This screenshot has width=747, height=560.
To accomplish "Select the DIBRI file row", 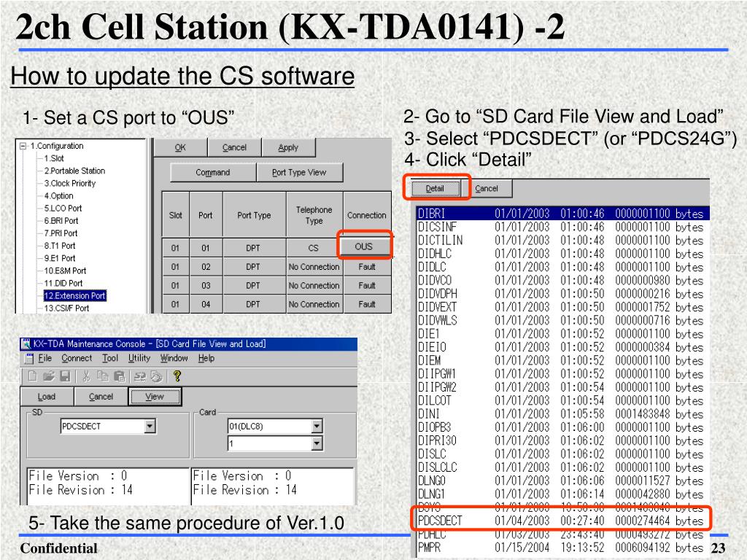I will coord(562,214).
